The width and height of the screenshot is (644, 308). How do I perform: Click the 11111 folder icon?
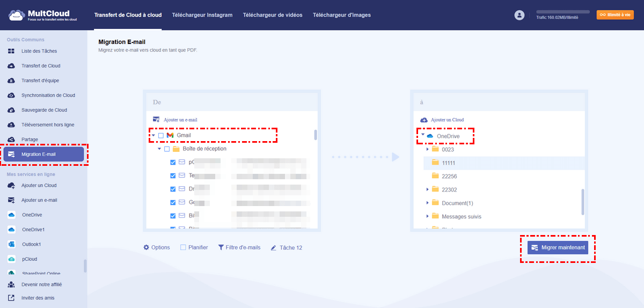pyautogui.click(x=436, y=163)
